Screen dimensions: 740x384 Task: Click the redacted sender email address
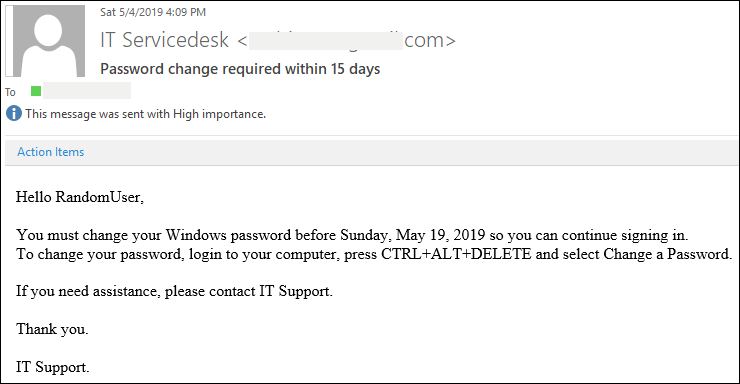coord(326,41)
